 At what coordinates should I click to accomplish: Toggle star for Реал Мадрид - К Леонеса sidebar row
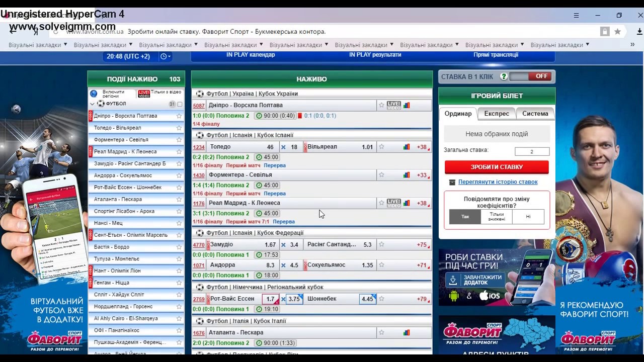click(179, 151)
